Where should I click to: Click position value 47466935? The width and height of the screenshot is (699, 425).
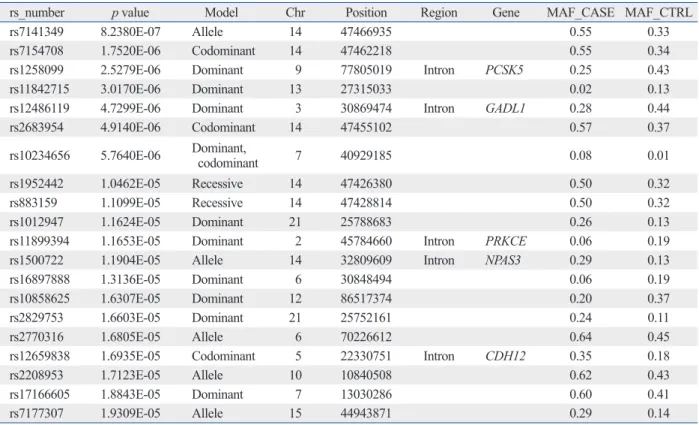point(366,32)
